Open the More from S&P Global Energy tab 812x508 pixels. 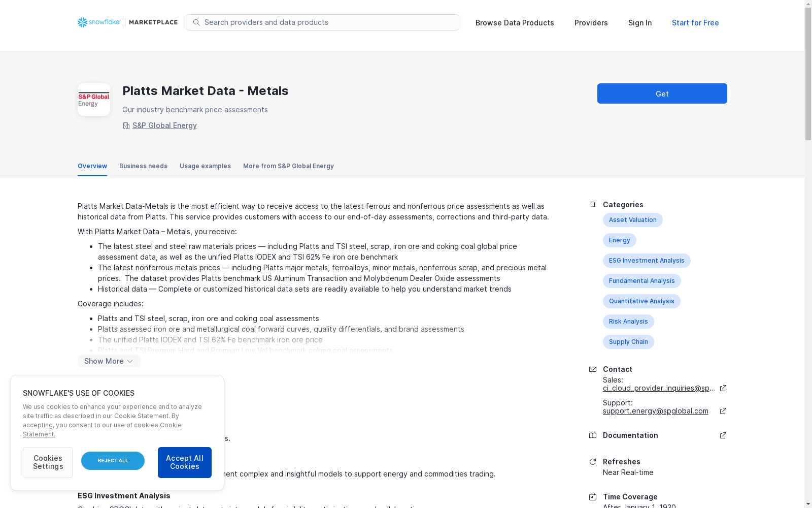click(288, 166)
